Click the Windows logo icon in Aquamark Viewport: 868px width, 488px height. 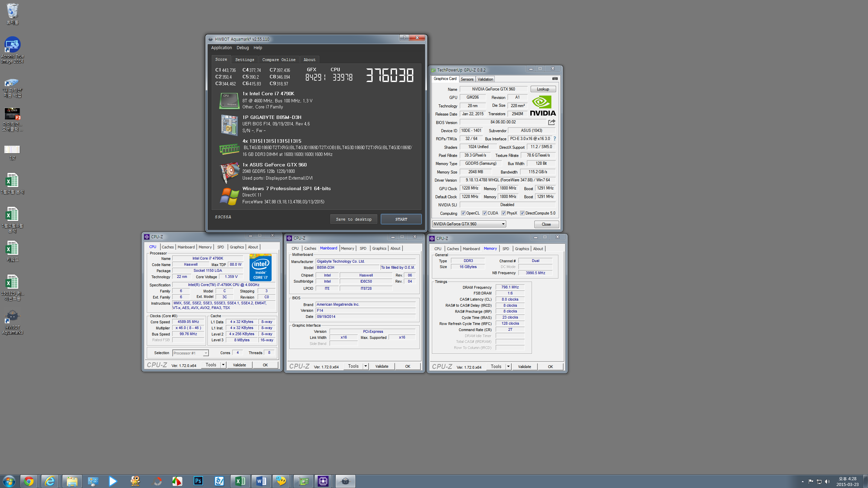229,196
